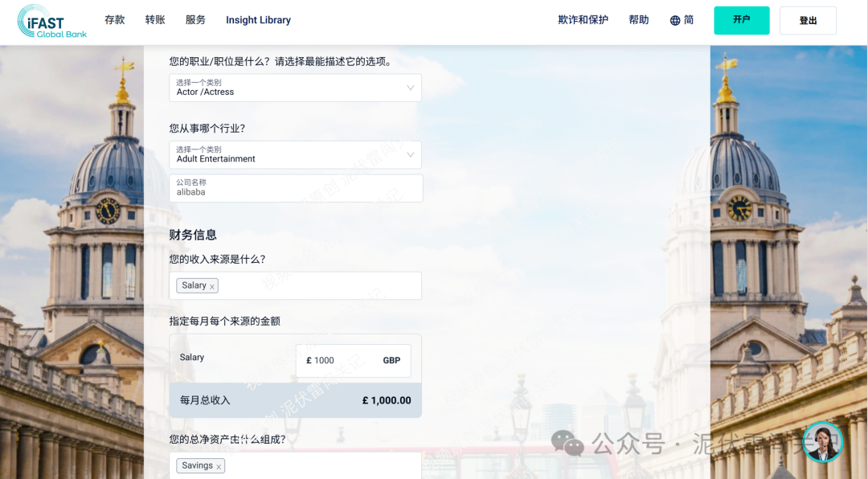
Task: Click the globe language icon showing 简
Action: coord(681,20)
